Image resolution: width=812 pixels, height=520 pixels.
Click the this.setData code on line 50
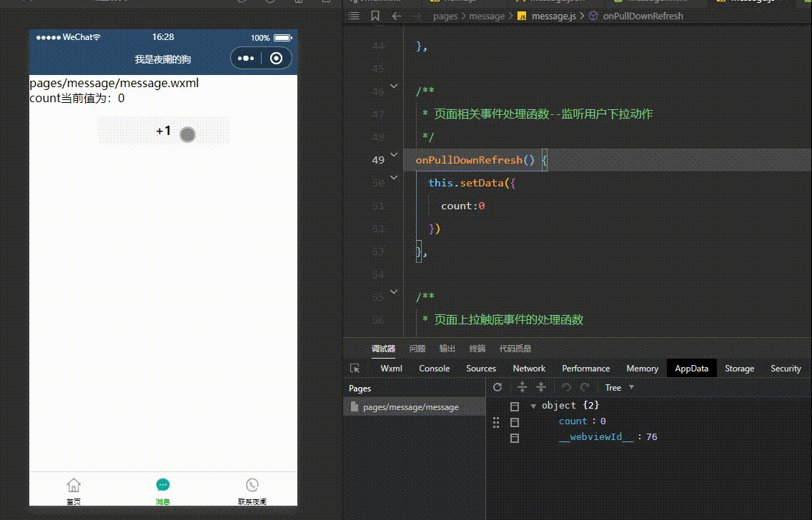(466, 183)
